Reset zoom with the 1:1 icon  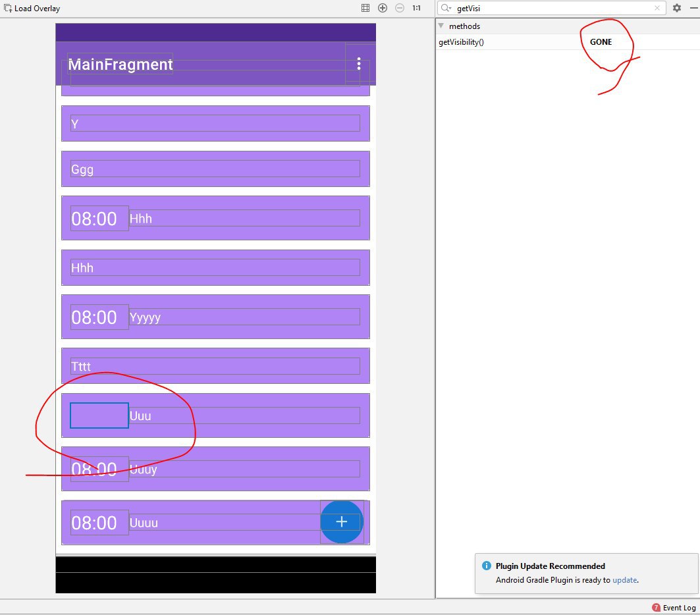[417, 8]
